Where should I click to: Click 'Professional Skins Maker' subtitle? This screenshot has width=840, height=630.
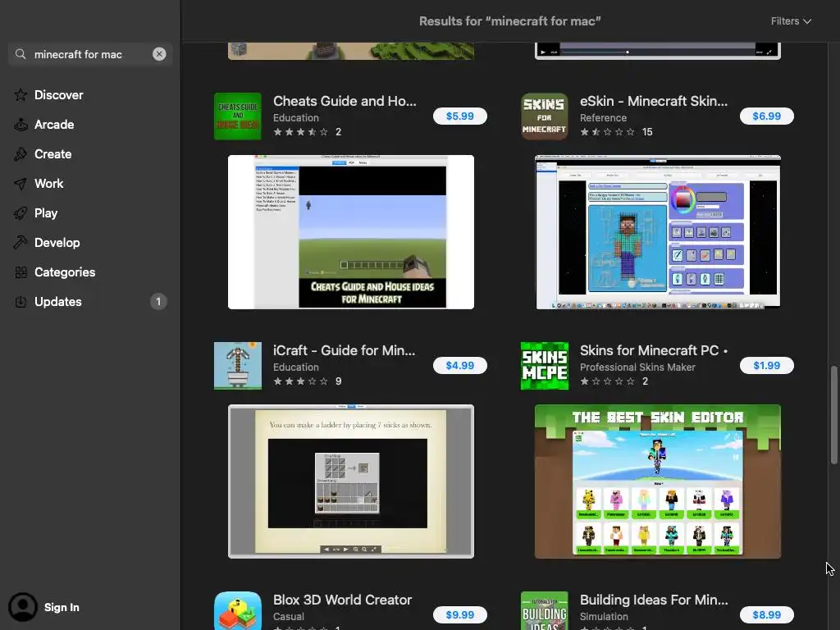pyautogui.click(x=637, y=367)
